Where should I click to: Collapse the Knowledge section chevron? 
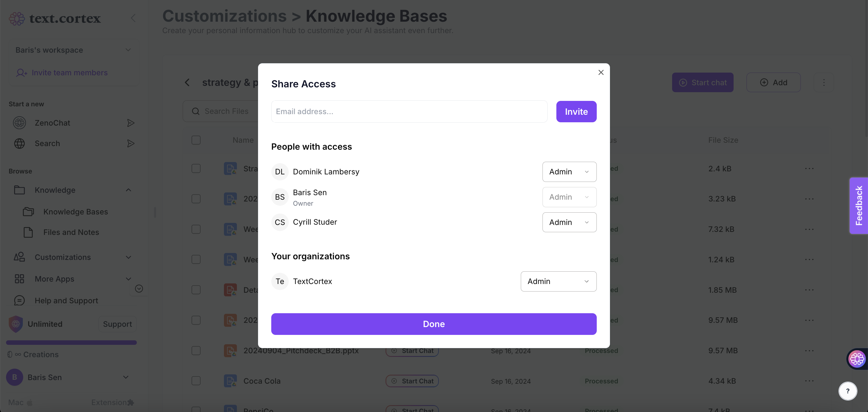pos(128,190)
